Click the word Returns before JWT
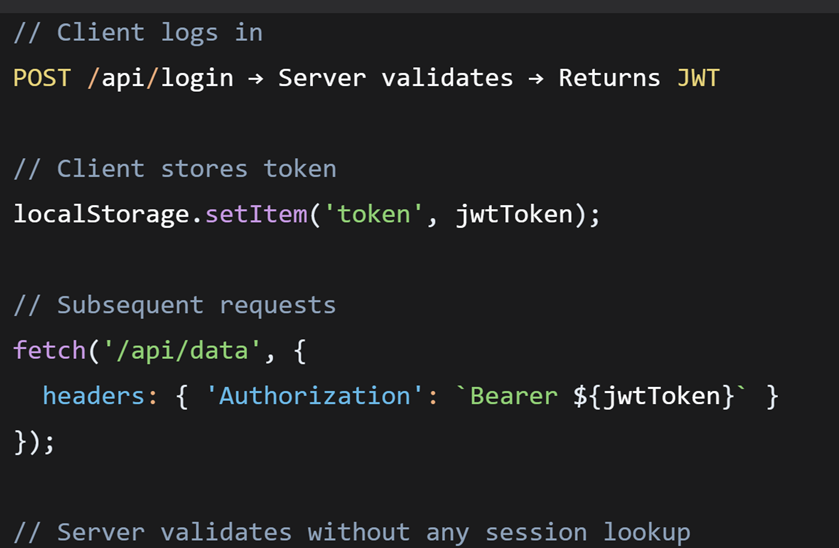 click(609, 78)
